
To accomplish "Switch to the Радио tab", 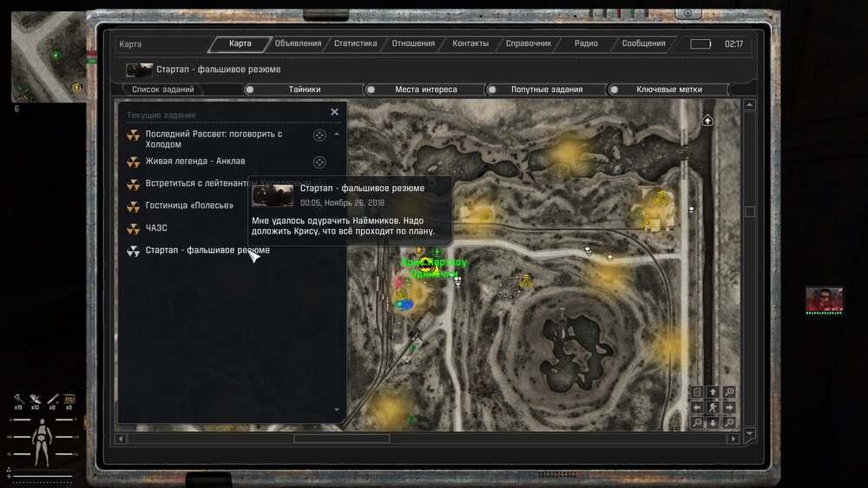I will click(586, 43).
